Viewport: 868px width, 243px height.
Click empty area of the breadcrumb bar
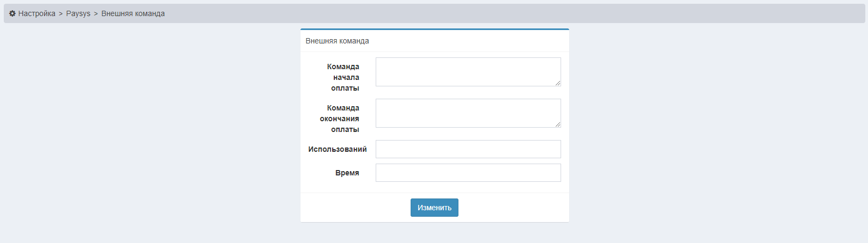484,13
